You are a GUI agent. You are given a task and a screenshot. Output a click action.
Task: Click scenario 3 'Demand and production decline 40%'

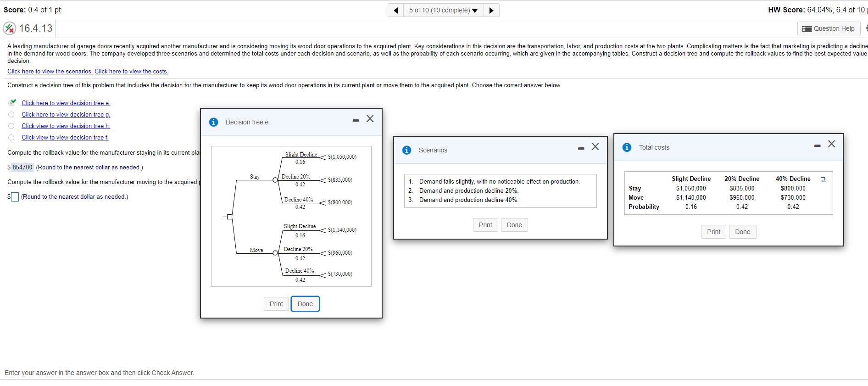(x=469, y=200)
